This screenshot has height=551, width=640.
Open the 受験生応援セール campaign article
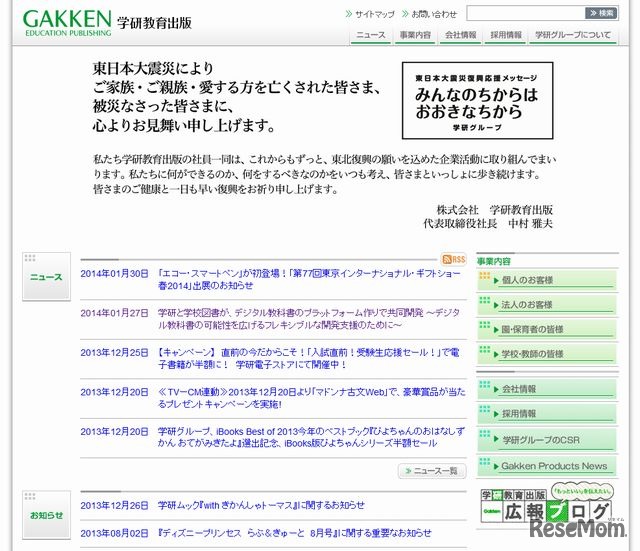click(309, 358)
